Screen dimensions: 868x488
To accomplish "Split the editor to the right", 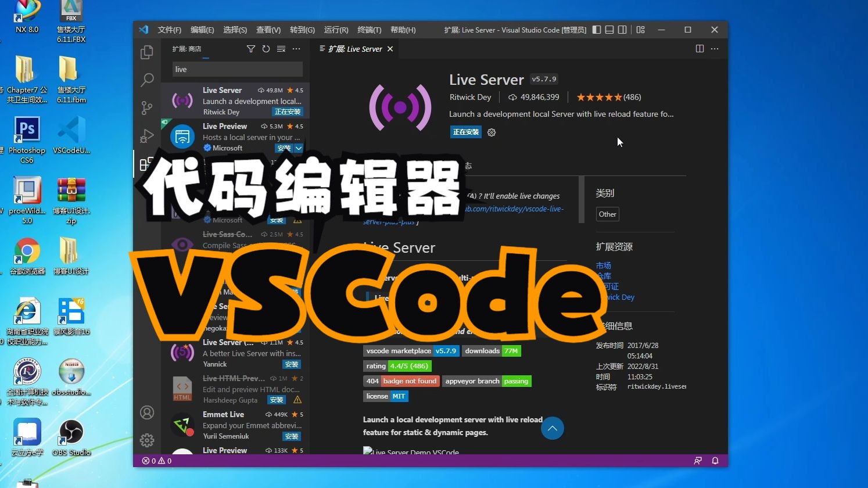I will 700,49.
